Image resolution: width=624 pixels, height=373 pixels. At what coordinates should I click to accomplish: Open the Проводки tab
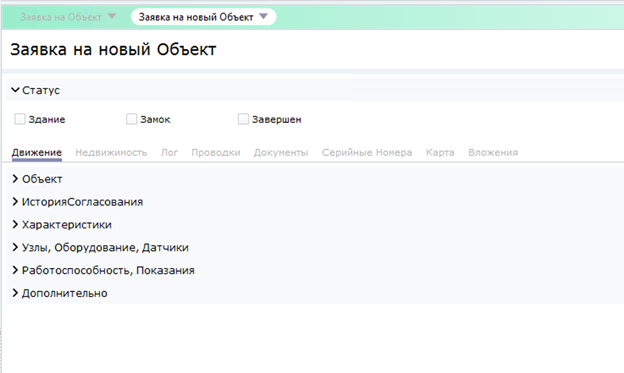click(216, 152)
